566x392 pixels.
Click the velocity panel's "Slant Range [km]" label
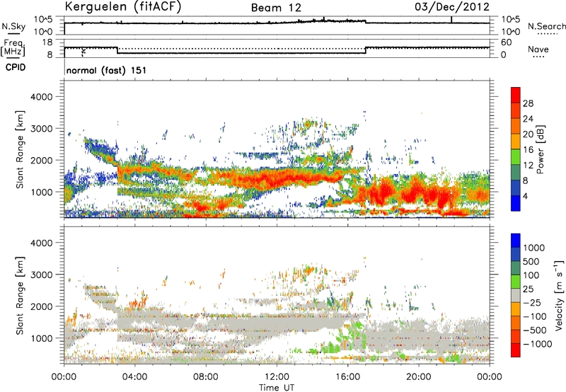[x=20, y=295]
